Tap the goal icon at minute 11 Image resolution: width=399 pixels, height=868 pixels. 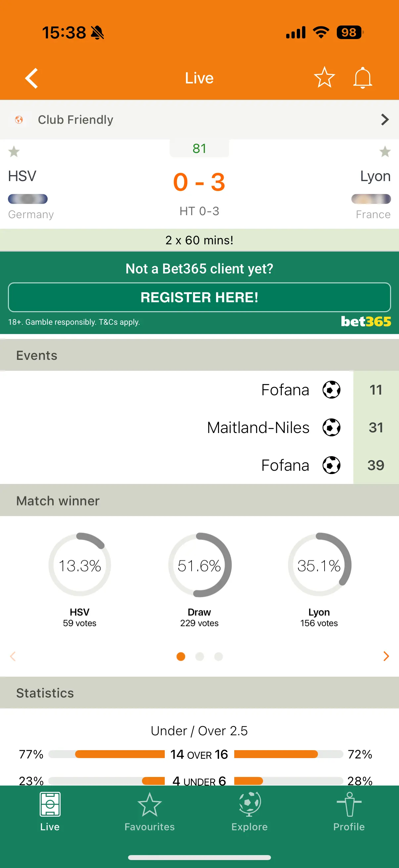(331, 390)
